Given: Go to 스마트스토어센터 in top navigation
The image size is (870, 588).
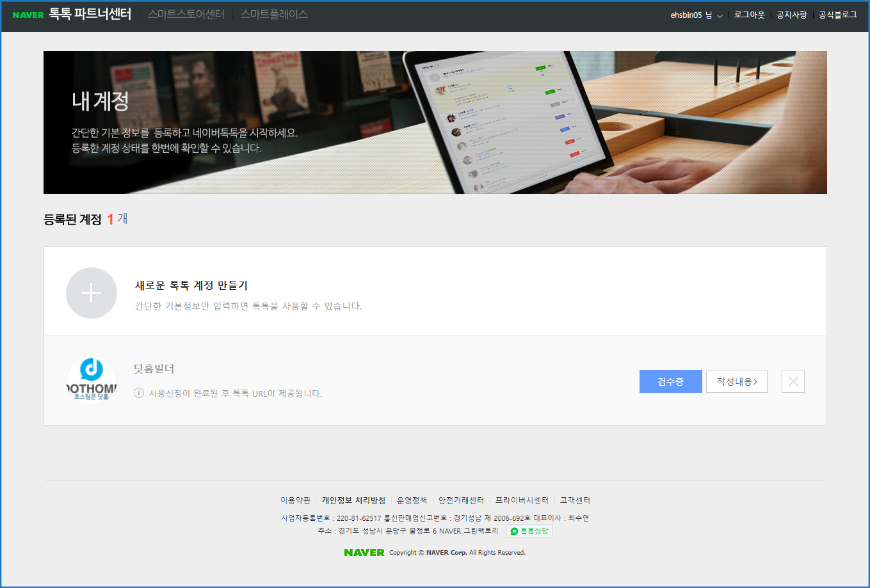Looking at the screenshot, I should tap(186, 14).
